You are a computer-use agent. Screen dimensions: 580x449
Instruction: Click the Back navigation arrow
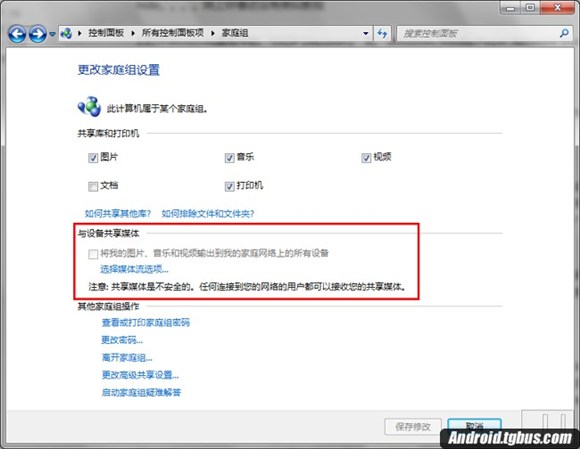[17, 34]
